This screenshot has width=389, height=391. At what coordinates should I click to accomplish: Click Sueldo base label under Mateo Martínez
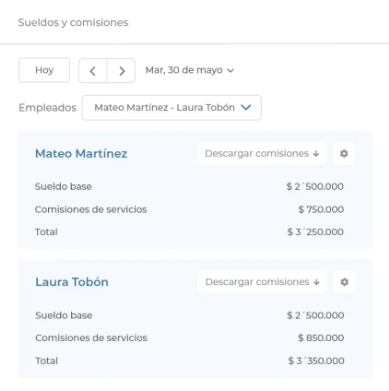pyautogui.click(x=63, y=187)
